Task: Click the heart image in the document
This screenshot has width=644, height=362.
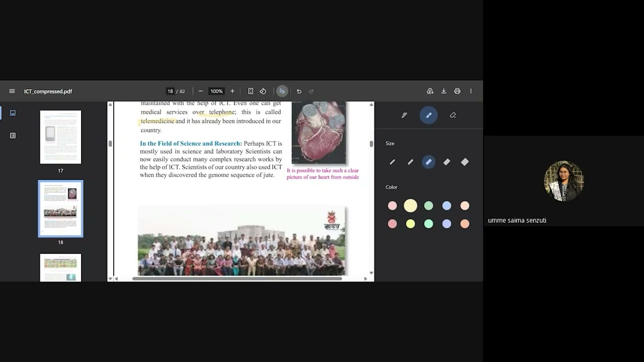Action: [319, 133]
